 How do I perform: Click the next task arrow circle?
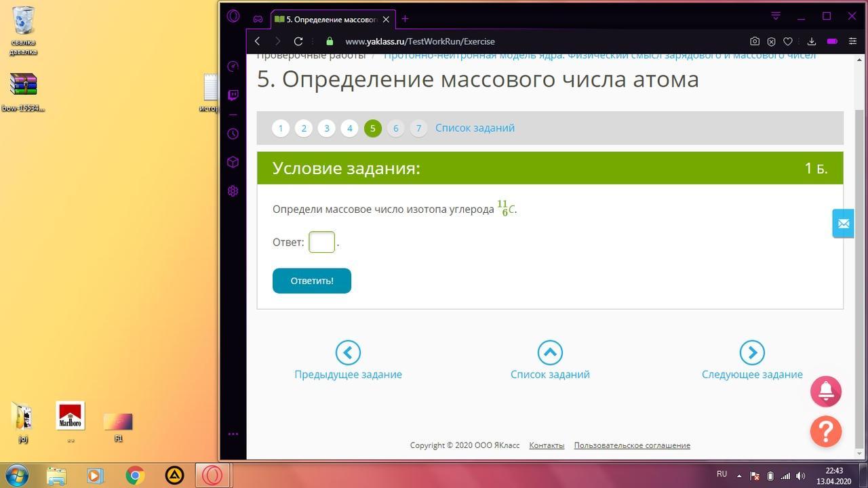coord(752,352)
